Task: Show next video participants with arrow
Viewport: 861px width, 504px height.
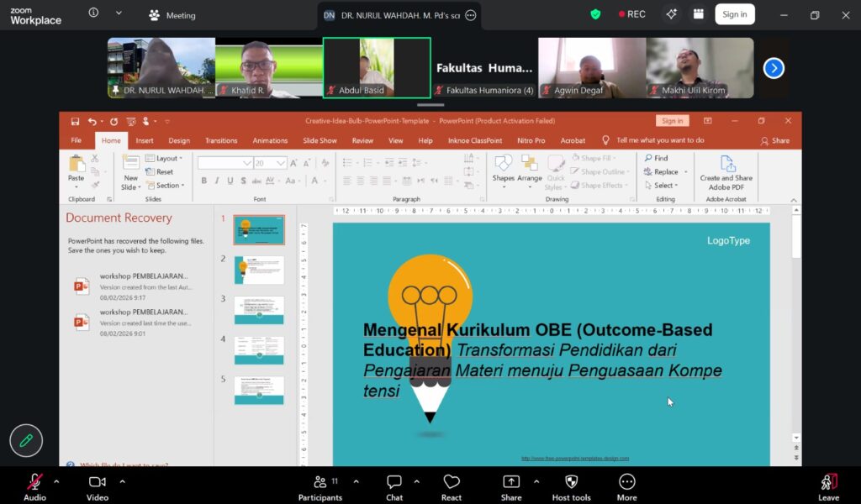Action: [x=774, y=68]
